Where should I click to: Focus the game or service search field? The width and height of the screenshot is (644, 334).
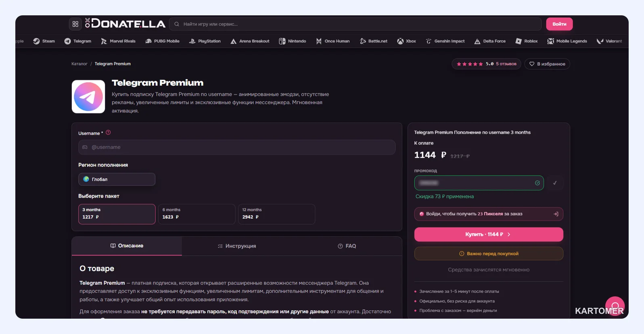355,24
